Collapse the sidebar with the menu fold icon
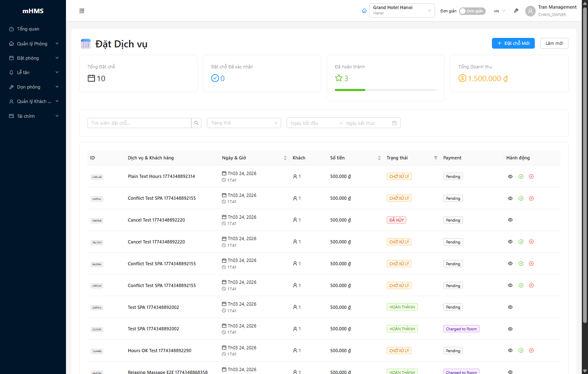The height and width of the screenshot is (374, 588). pyautogui.click(x=82, y=11)
